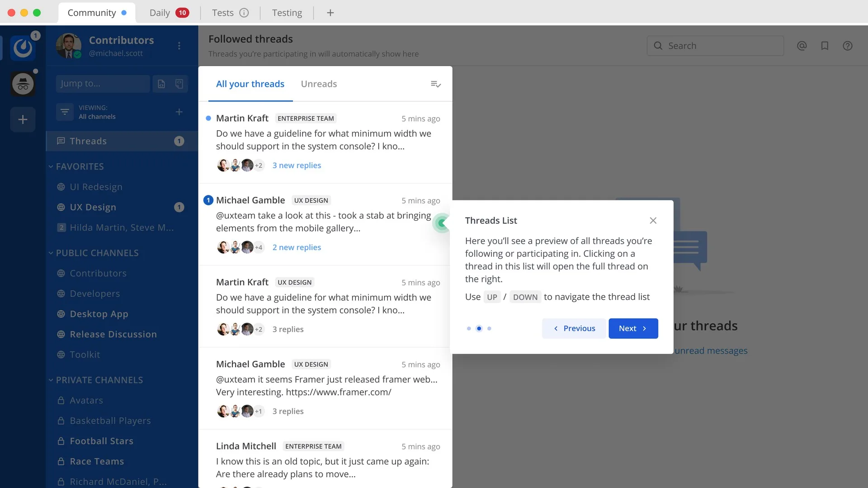Click the globe icon beside Desktop App
This screenshot has height=488, width=868.
point(61,314)
